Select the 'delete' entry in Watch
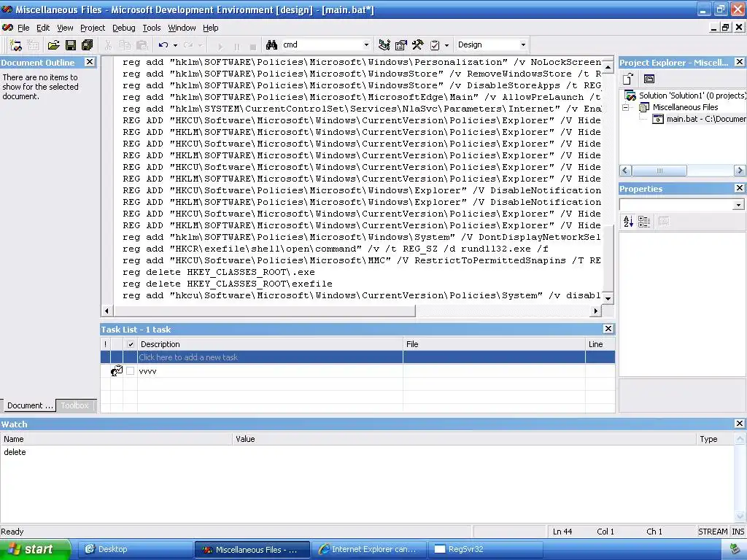The height and width of the screenshot is (560, 747). click(x=15, y=452)
